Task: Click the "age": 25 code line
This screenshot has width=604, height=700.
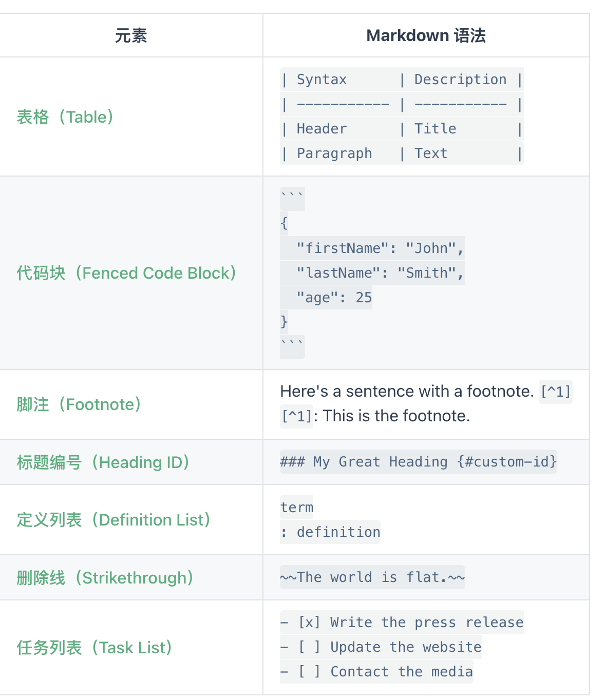Action: [x=334, y=298]
